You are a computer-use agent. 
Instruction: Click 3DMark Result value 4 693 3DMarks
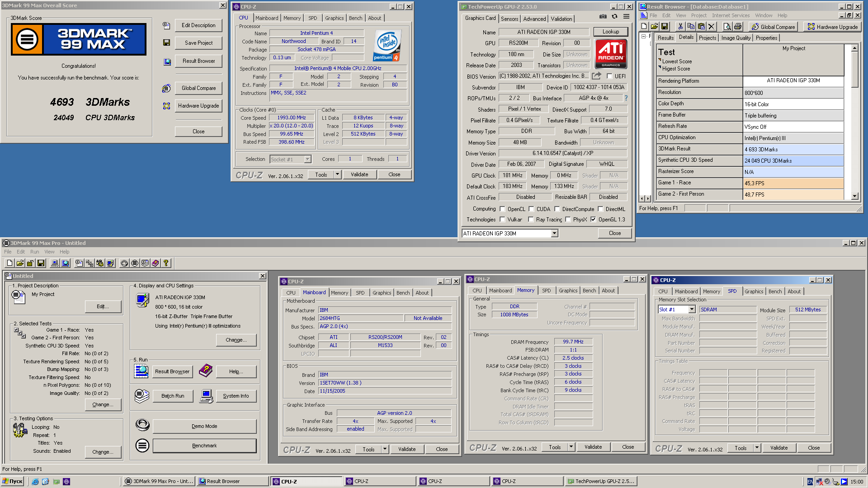coord(794,149)
